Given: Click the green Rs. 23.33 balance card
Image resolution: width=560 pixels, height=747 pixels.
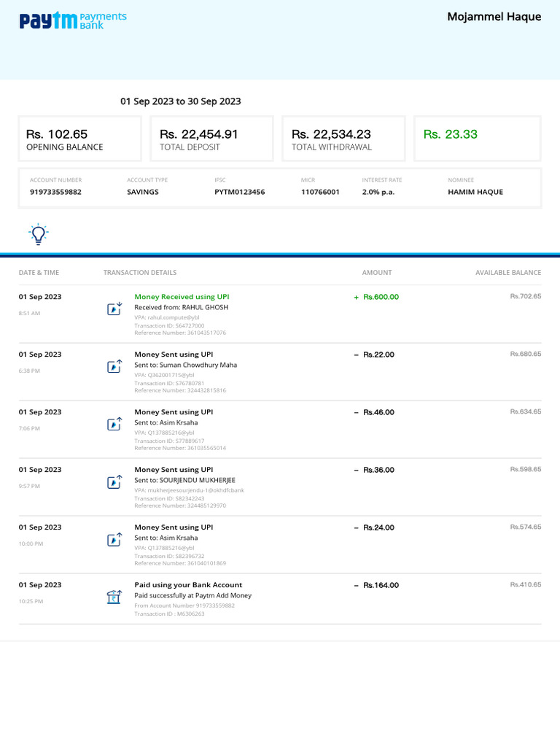Looking at the screenshot, I should 477,139.
